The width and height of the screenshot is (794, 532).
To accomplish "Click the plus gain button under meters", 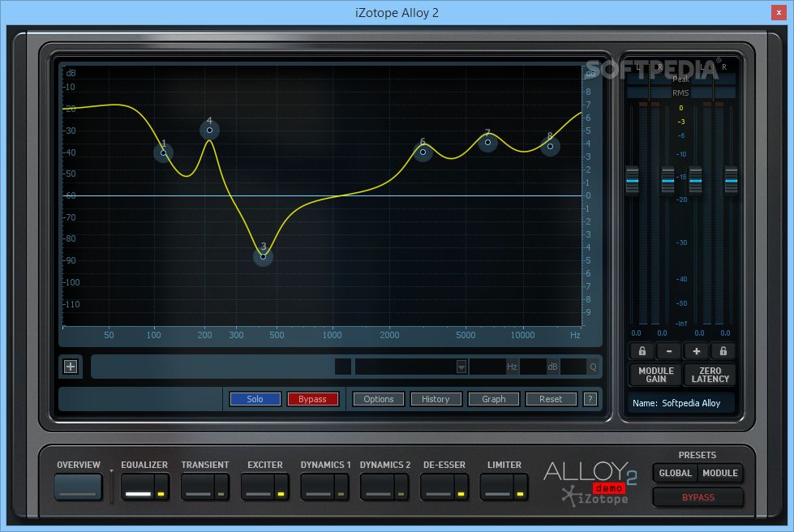I will [696, 351].
